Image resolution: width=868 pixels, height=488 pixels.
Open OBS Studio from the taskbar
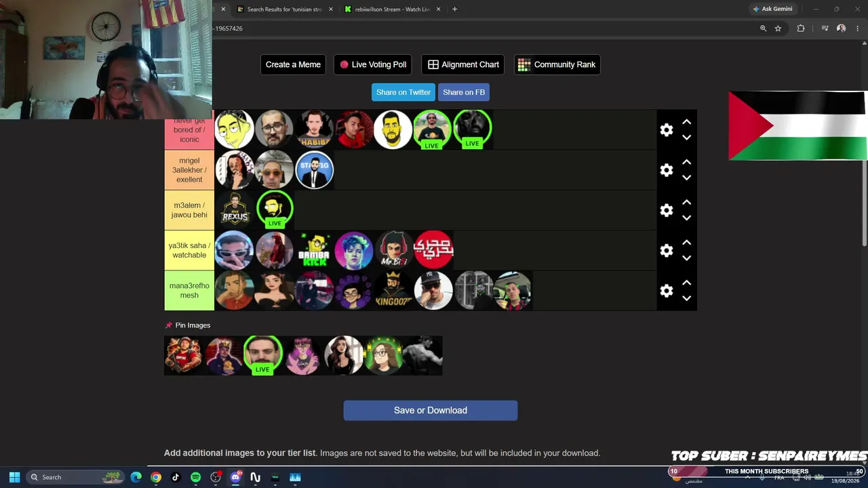[216, 477]
